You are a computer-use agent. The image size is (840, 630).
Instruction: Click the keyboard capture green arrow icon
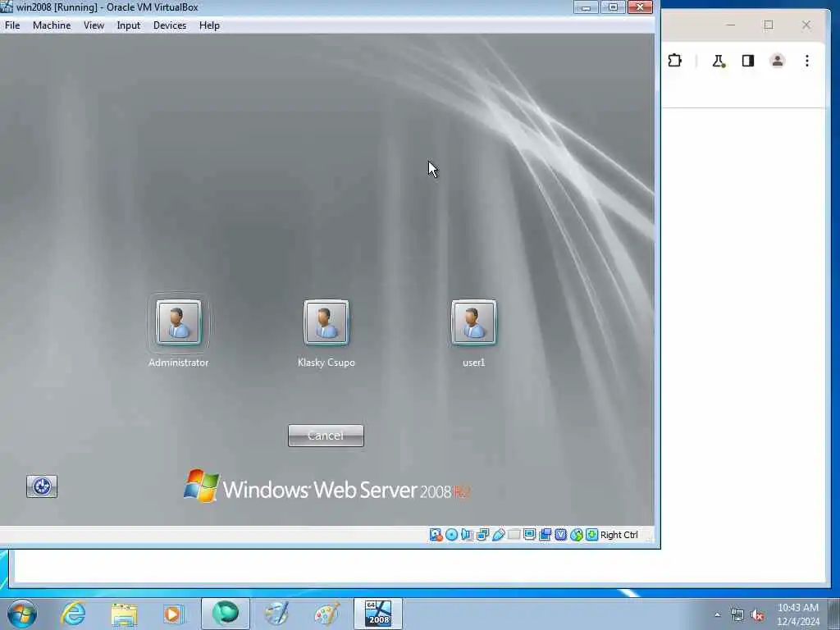pos(591,535)
